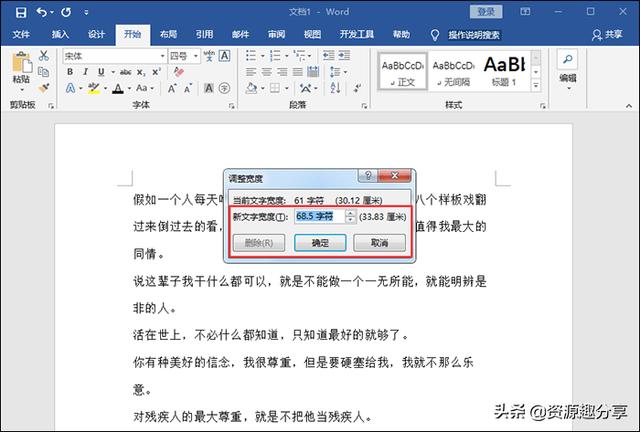The image size is (640, 432).
Task: Open the font name dropdown (宋体)
Action: (x=162, y=56)
